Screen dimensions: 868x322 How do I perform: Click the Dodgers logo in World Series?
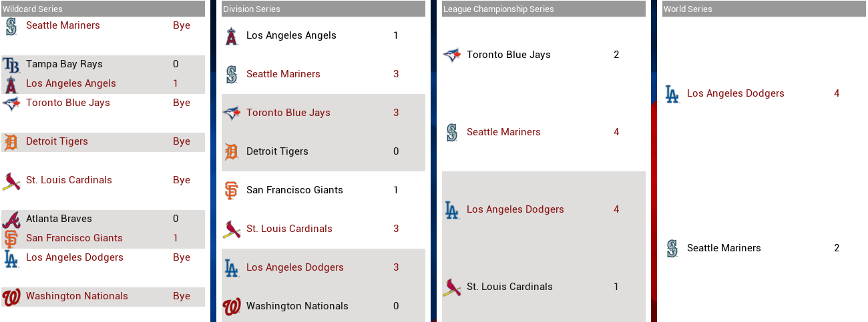click(x=672, y=94)
